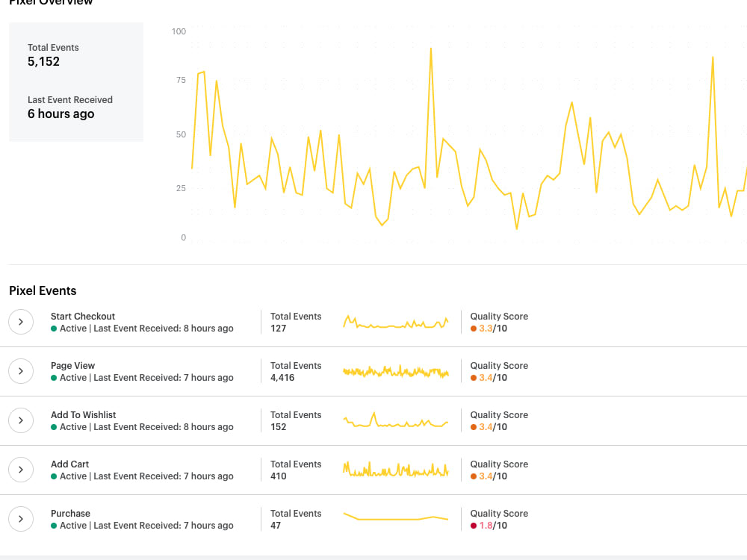Open the Start Checkout event name

[83, 316]
